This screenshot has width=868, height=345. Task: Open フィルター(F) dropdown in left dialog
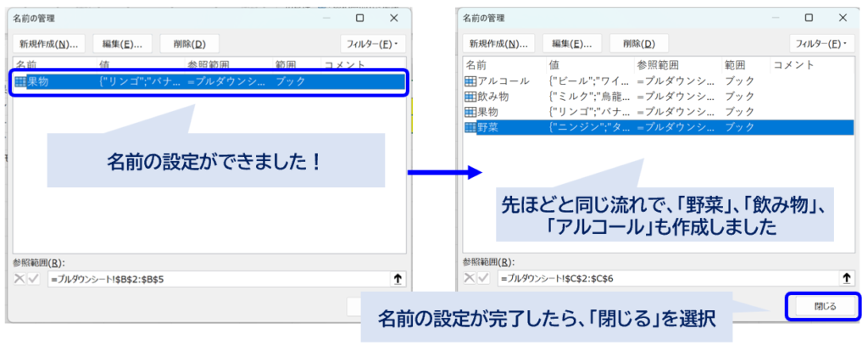(373, 44)
